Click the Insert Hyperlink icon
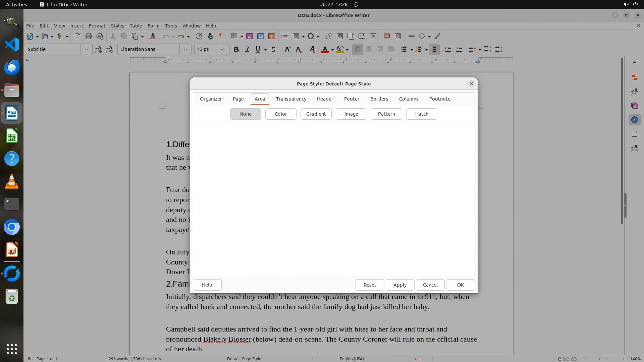This screenshot has width=644, height=362. (x=328, y=36)
